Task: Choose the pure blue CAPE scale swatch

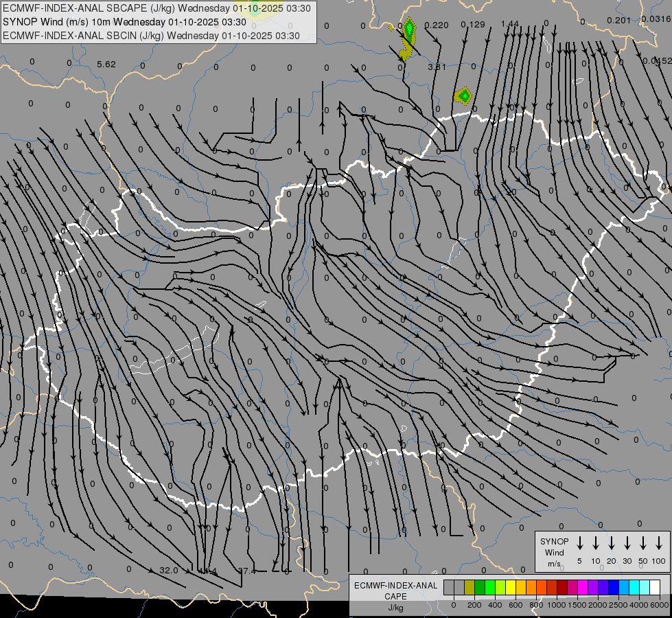Action: [614, 587]
